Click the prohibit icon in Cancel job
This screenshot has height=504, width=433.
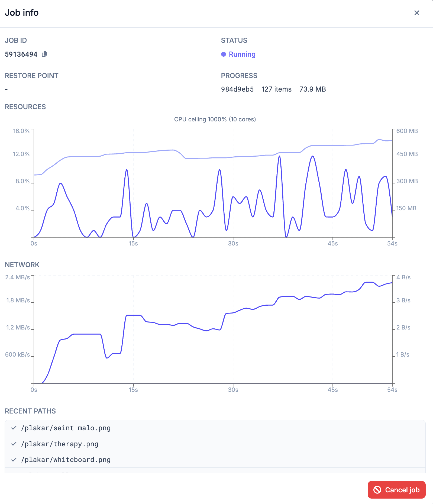377,490
